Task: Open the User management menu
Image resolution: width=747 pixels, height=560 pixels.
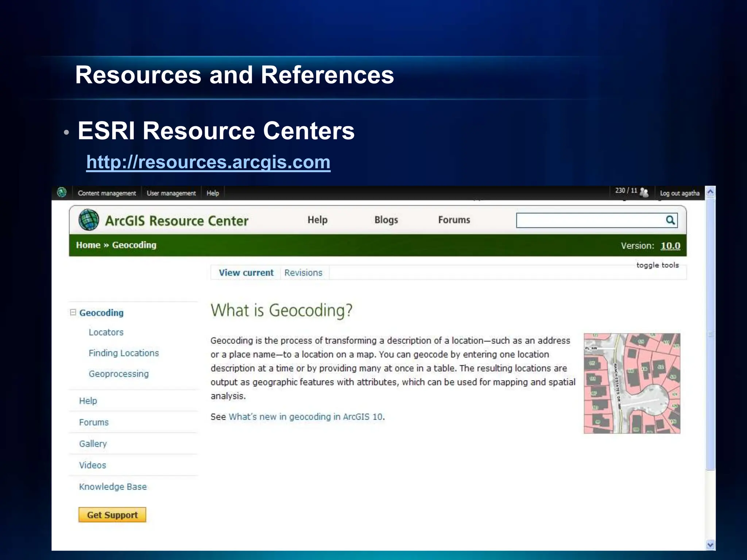Action: pyautogui.click(x=171, y=193)
